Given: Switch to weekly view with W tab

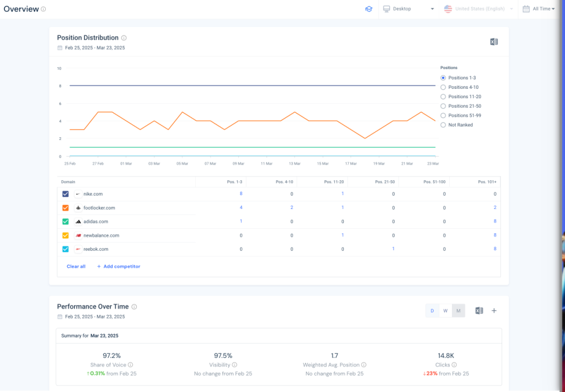Looking at the screenshot, I should [x=445, y=311].
